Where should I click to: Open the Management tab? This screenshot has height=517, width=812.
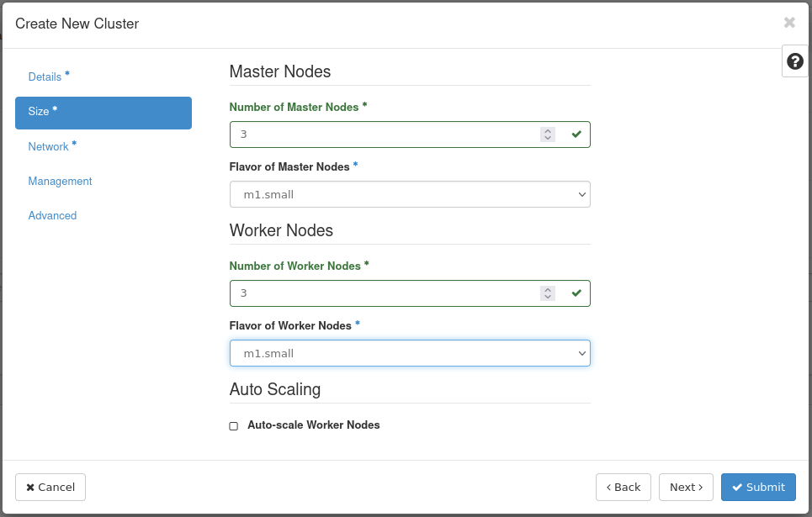click(60, 181)
